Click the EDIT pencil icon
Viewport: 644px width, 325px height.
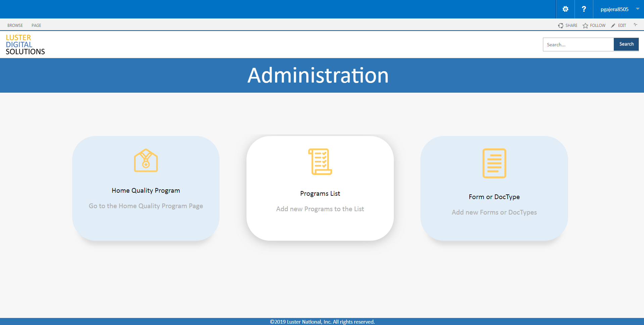coord(613,26)
